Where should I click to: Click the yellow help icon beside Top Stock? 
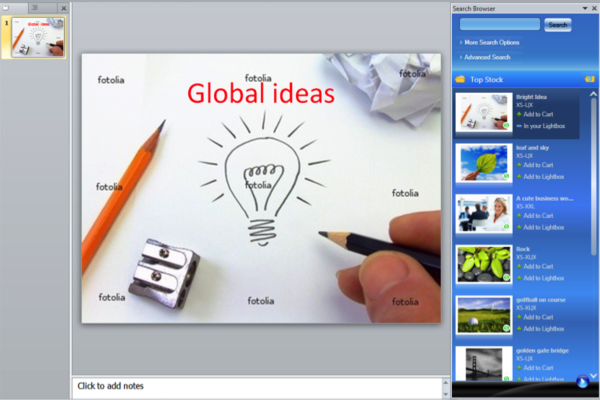(590, 79)
